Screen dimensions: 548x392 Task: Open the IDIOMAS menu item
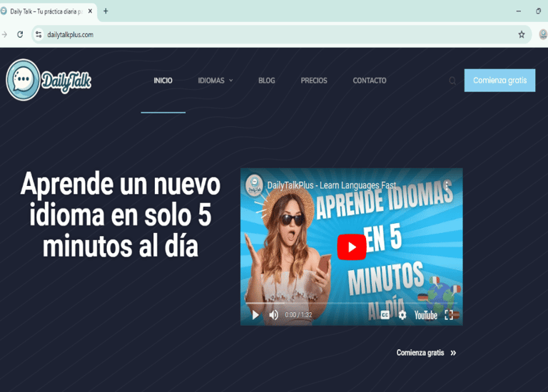pos(211,81)
